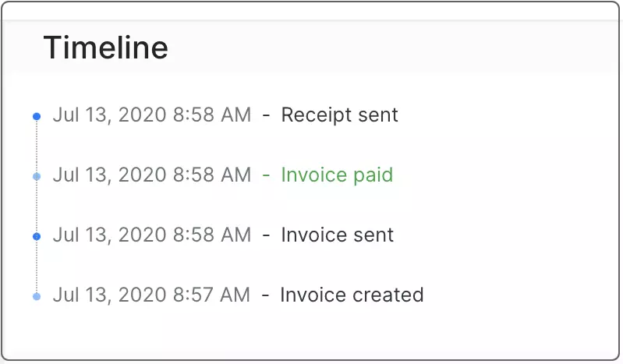Click dotted line between Receipt sent and Invoice paid dots
The image size is (623, 364).
37,147
